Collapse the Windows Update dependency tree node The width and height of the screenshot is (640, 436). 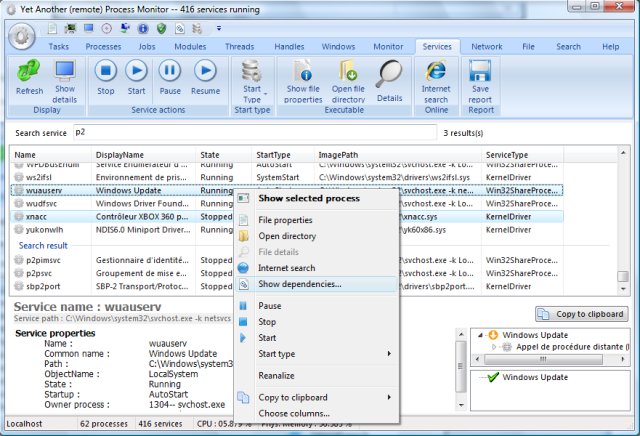(x=482, y=335)
